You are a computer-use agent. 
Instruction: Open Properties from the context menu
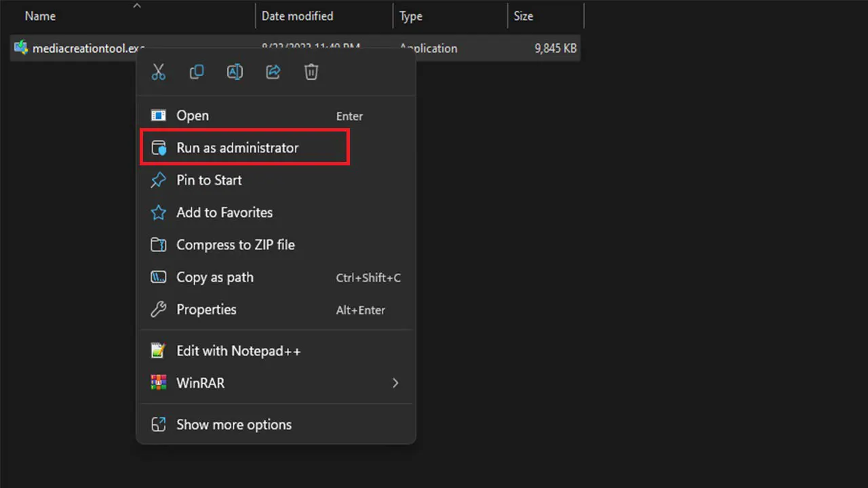click(206, 310)
